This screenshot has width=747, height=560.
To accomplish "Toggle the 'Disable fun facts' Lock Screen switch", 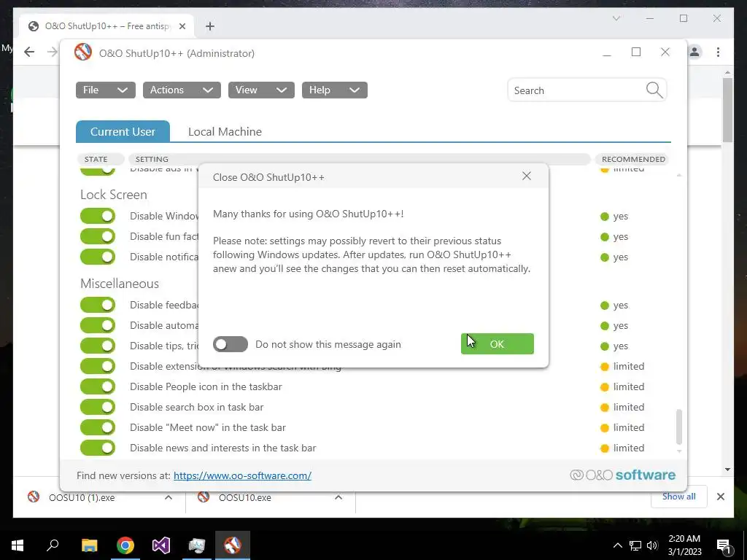I will click(98, 236).
